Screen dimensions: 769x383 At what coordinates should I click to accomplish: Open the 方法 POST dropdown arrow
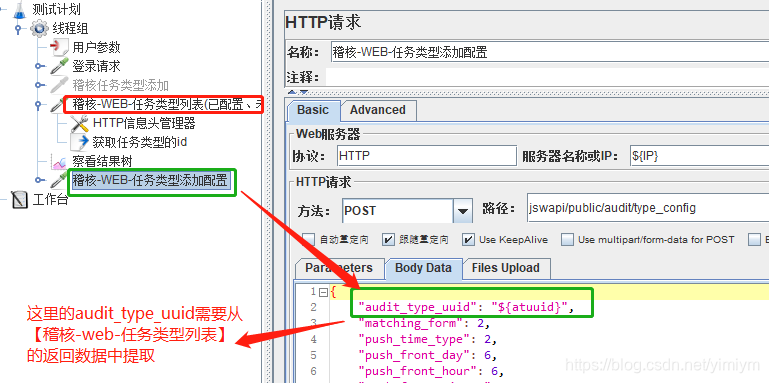click(x=462, y=211)
